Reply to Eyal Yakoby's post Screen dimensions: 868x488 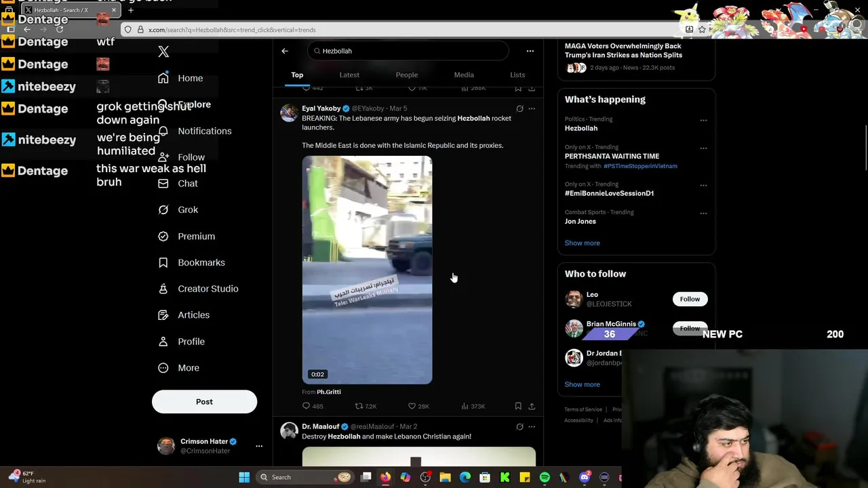point(312,406)
